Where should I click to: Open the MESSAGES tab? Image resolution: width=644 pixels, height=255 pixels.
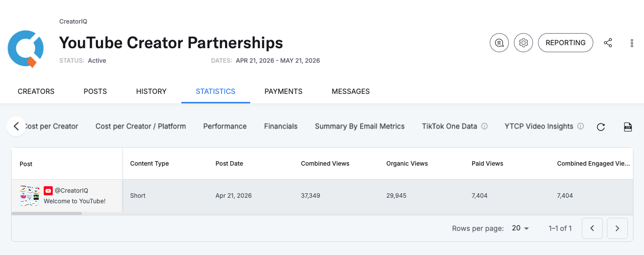[x=351, y=91]
